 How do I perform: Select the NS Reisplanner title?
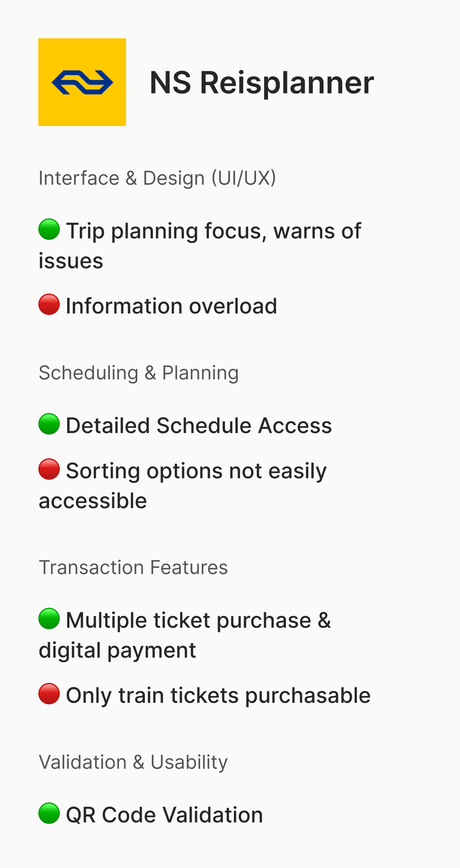[x=262, y=83]
